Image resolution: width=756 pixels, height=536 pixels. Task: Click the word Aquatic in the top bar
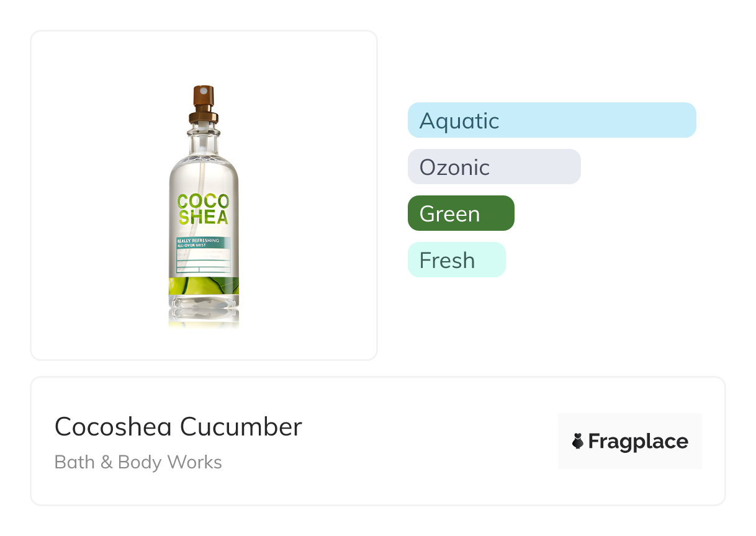tap(459, 120)
